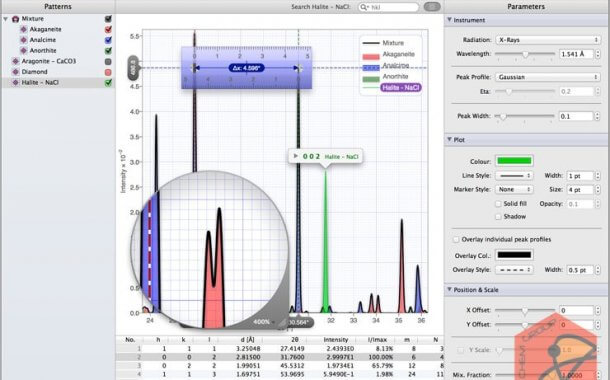Click the Diamond pattern icon
Screen dimensions: 610x380
[16, 72]
